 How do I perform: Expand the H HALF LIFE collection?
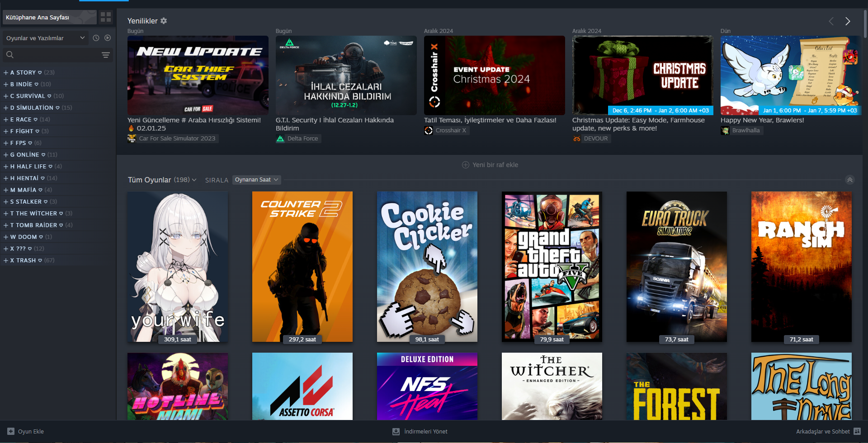6,166
